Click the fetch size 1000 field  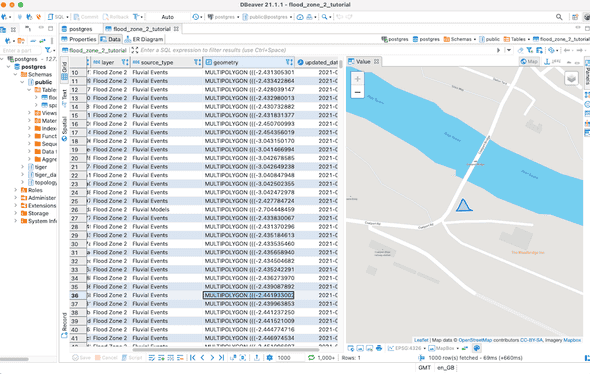point(289,358)
